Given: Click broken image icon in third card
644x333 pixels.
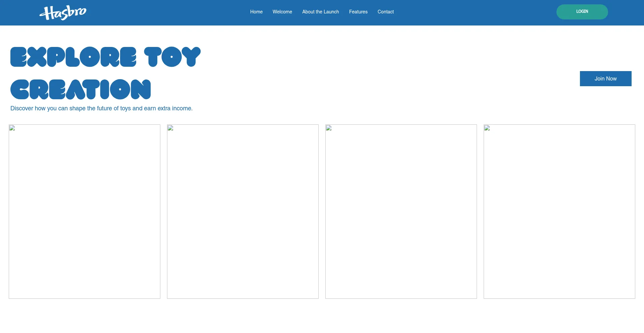Looking at the screenshot, I should click(x=329, y=128).
